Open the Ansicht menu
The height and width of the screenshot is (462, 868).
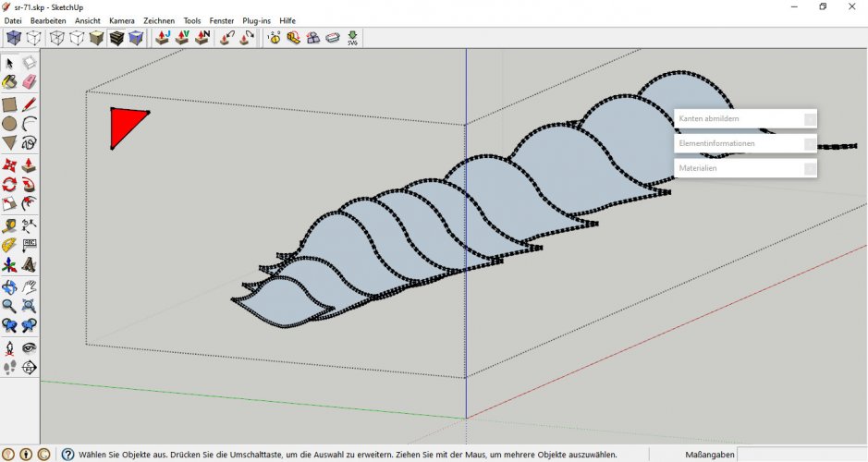[x=88, y=20]
